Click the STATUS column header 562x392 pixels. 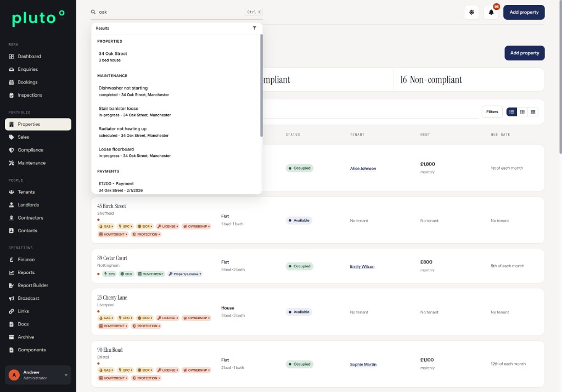point(293,135)
